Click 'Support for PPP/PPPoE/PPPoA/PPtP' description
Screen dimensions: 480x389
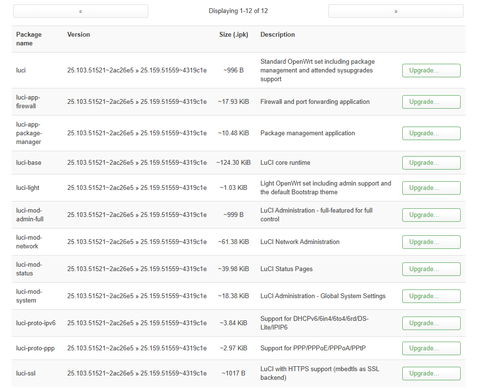click(313, 348)
